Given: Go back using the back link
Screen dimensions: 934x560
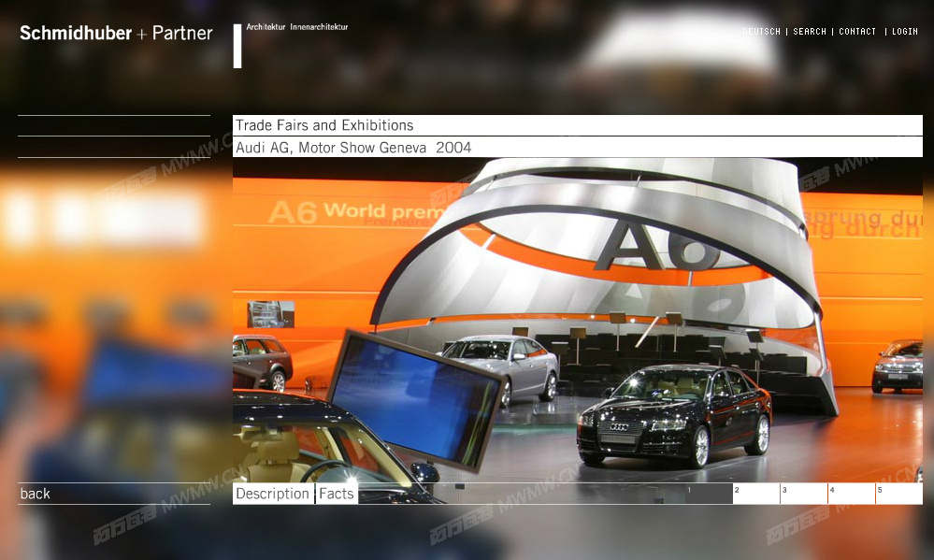Looking at the screenshot, I should pyautogui.click(x=36, y=494).
